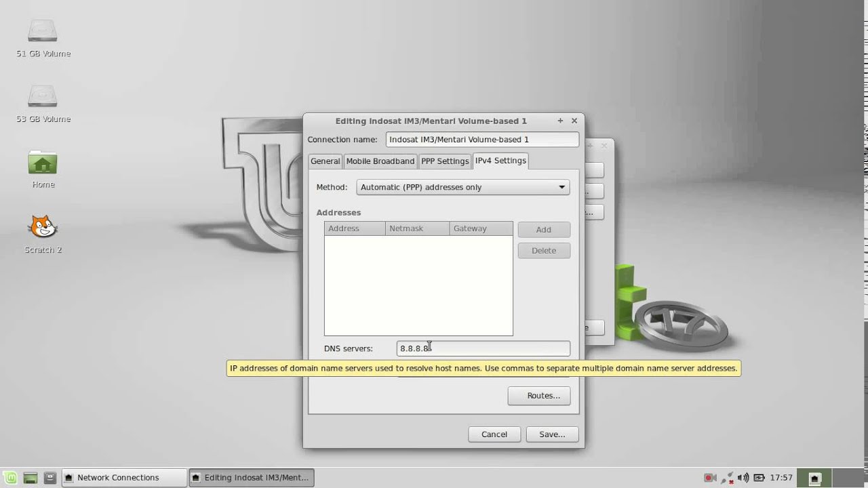The height and width of the screenshot is (488, 868).
Task: Click the Gateway column header
Action: [x=481, y=228]
